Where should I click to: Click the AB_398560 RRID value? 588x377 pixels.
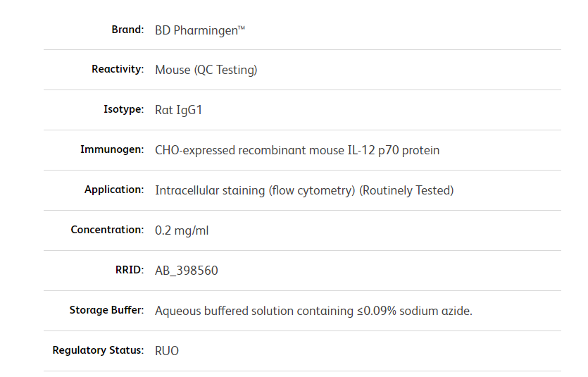187,271
